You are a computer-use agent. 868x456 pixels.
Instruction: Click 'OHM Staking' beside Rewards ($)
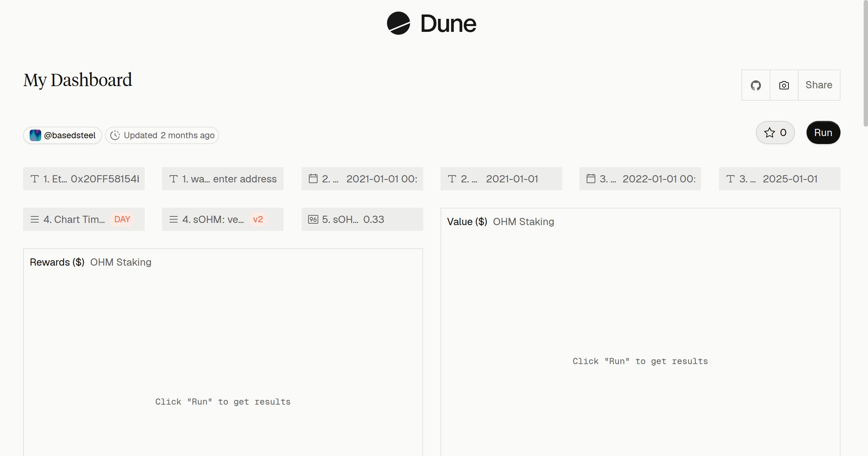tap(121, 262)
